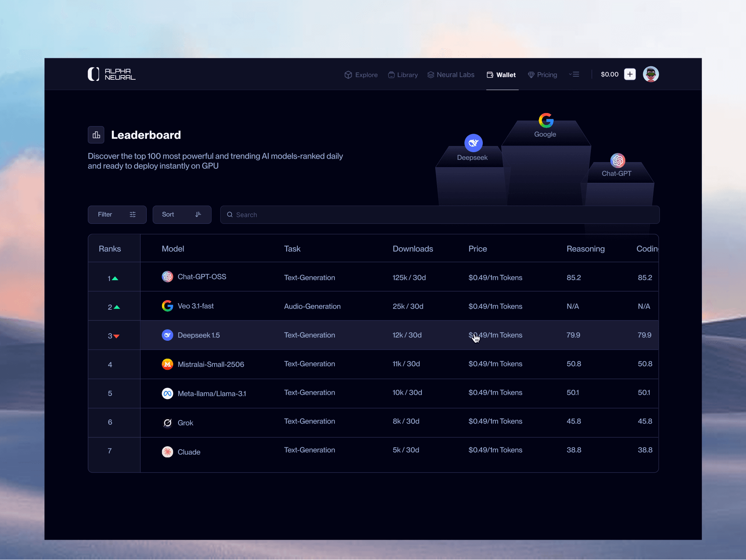Click the Deepseek podium icon
The width and height of the screenshot is (746, 560).
(x=473, y=143)
